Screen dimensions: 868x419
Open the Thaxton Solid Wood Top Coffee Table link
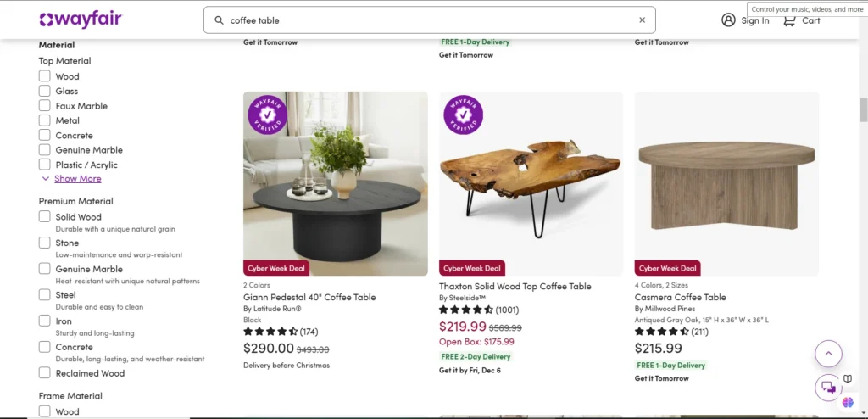pyautogui.click(x=515, y=287)
